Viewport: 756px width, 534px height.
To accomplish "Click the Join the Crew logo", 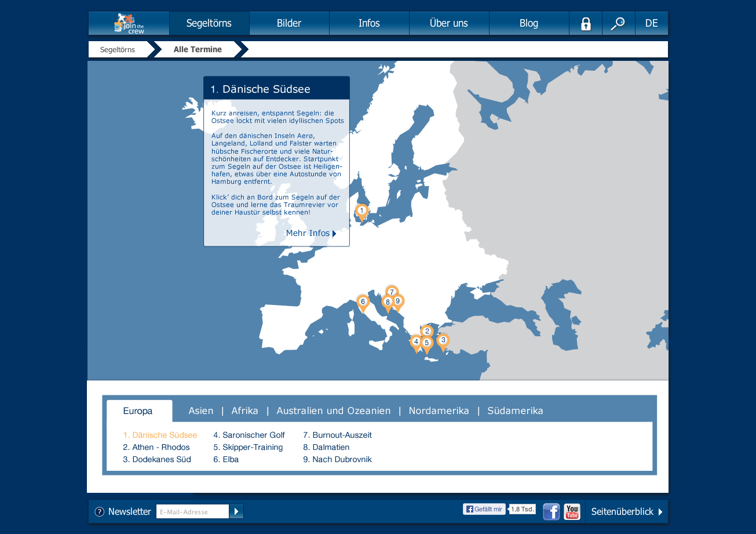I will pyautogui.click(x=129, y=24).
